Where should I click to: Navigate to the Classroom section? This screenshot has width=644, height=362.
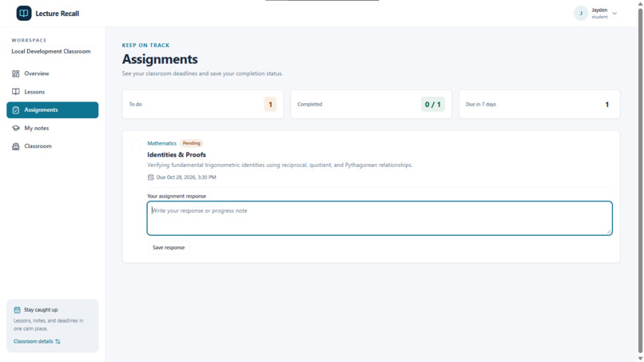tap(52, 146)
